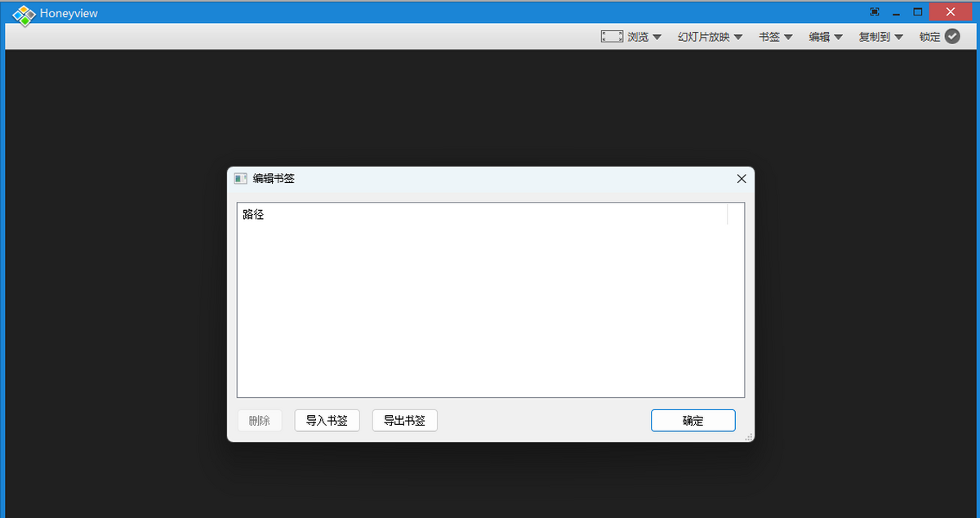The width and height of the screenshot is (980, 518).
Task: Toggle fullscreen using the title bar icon
Action: 875,12
